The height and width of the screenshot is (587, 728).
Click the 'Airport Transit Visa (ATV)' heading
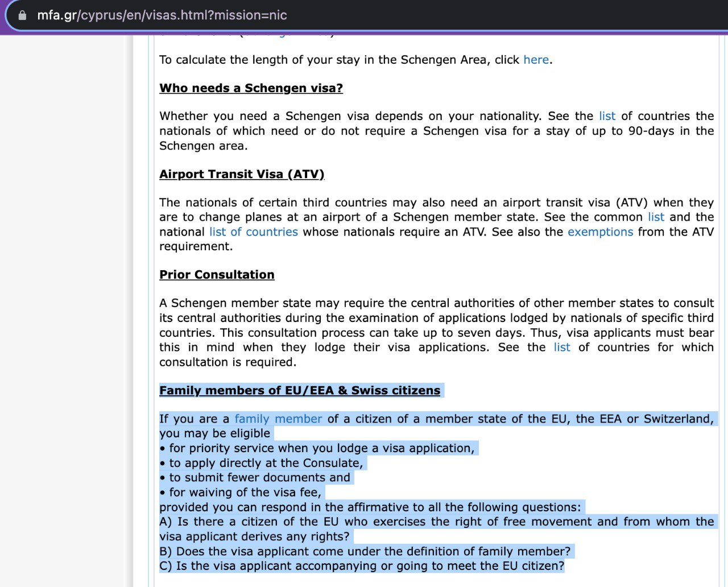[242, 175]
